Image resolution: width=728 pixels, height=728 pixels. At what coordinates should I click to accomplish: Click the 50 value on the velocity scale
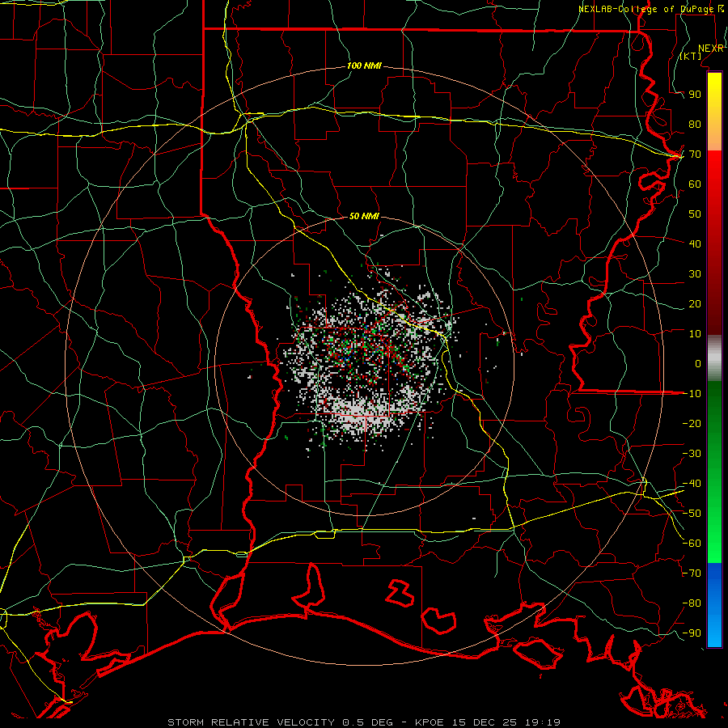click(x=695, y=214)
